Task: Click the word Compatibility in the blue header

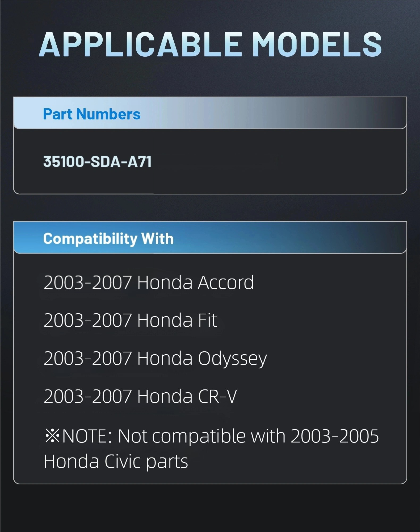Action: pyautogui.click(x=90, y=239)
